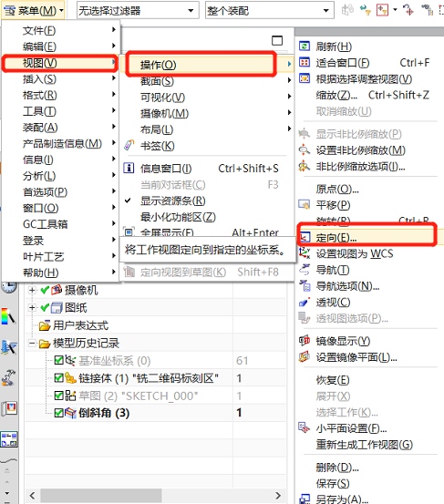The height and width of the screenshot is (504, 444).
Task: Click the horizontal scrollbar thumb
Action: click(x=100, y=495)
